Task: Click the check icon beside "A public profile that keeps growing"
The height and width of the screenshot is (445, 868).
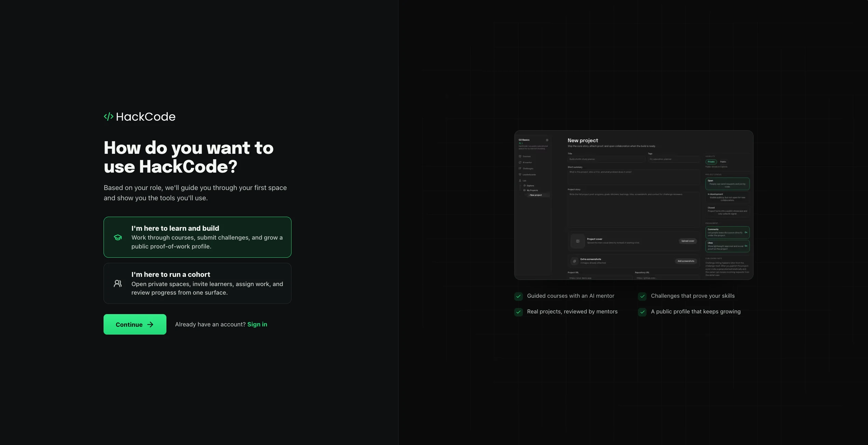Action: (642, 312)
